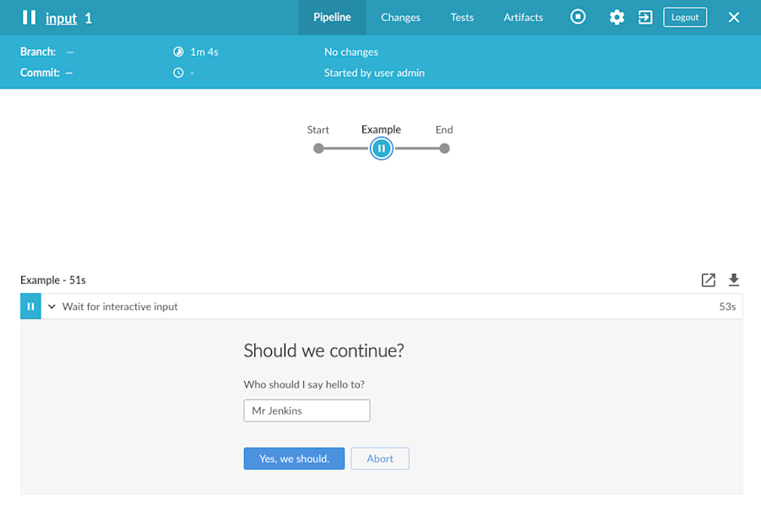Open the Artifacts tab
This screenshot has height=532, width=761.
522,17
